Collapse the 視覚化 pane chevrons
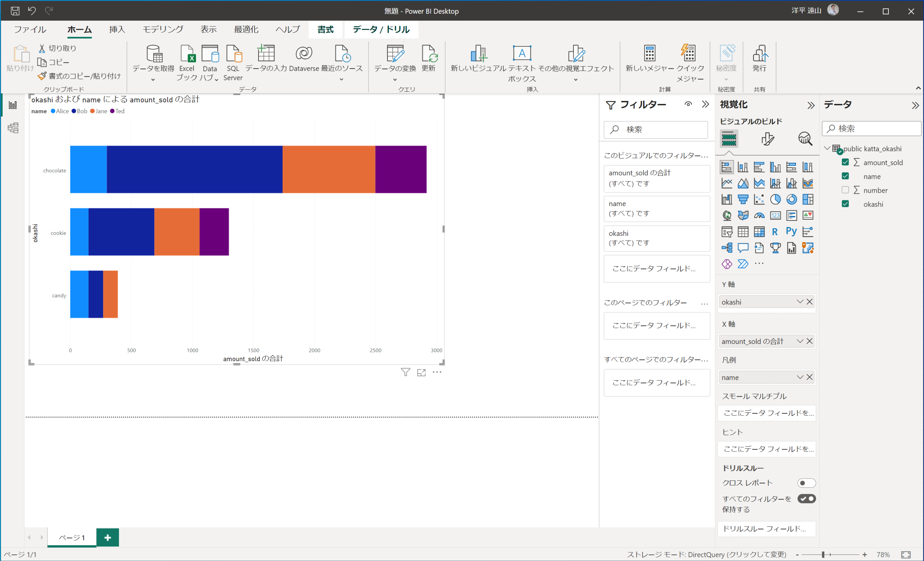This screenshot has height=561, width=924. [811, 105]
